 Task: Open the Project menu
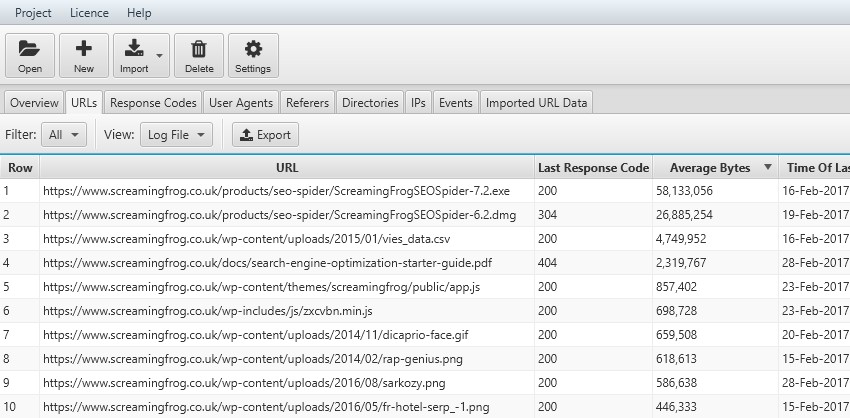[35, 13]
